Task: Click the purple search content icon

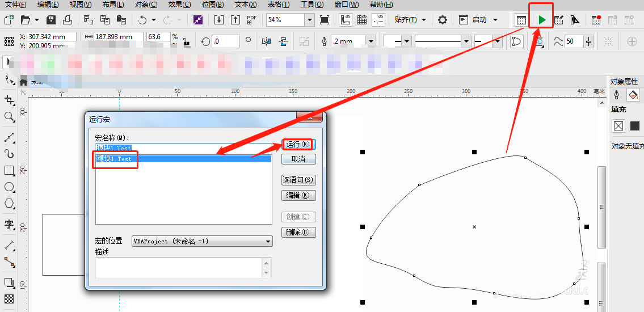Action: point(198,20)
